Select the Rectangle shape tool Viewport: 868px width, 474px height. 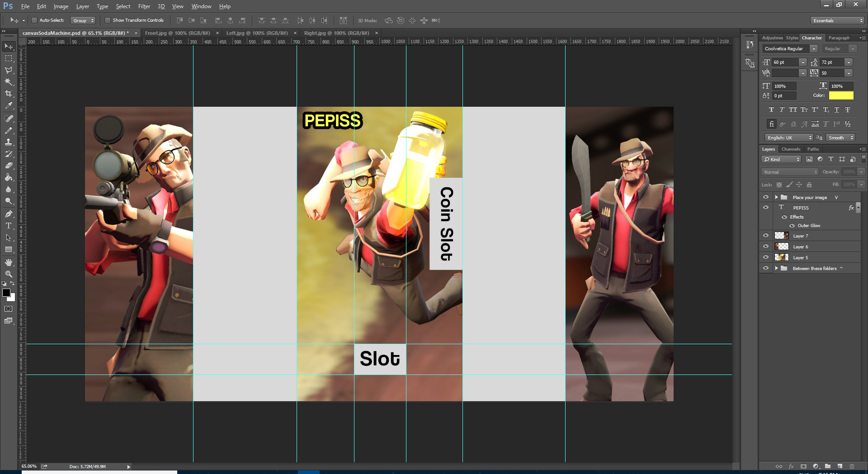[9, 249]
